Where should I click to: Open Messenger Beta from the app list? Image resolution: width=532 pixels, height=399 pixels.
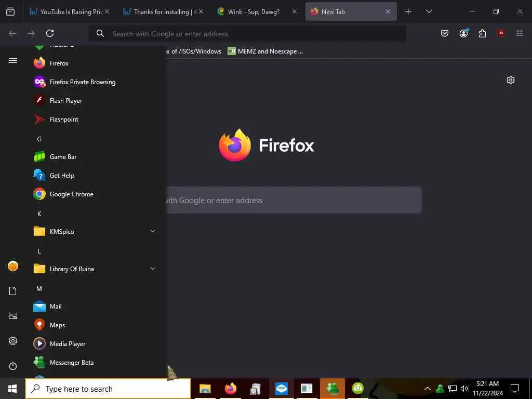click(94, 362)
